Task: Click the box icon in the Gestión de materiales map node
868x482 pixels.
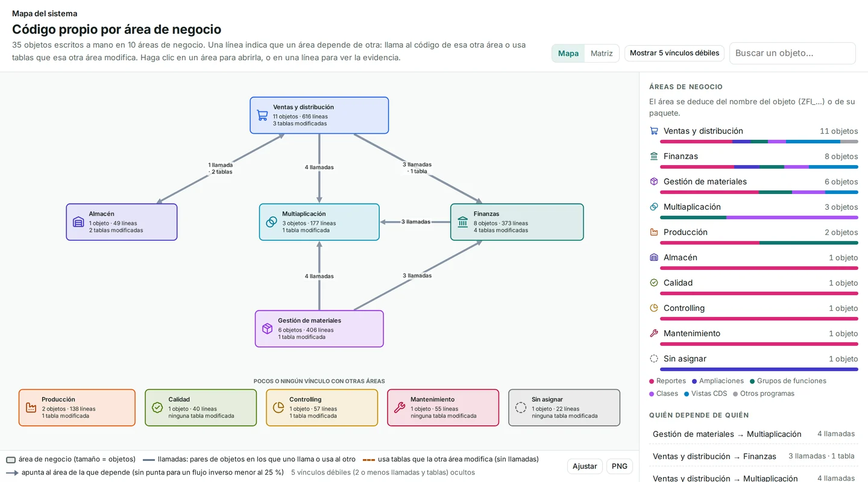Action: (x=267, y=328)
